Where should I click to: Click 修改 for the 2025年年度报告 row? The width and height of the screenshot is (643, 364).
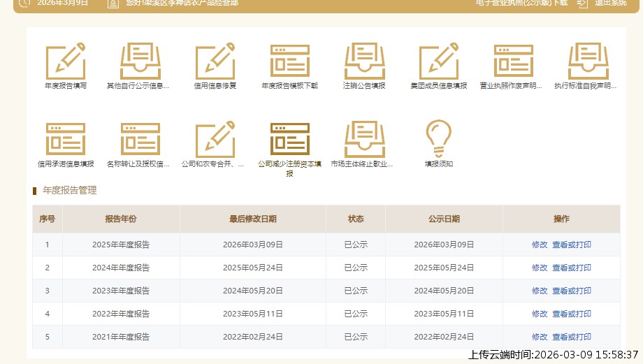tap(540, 245)
